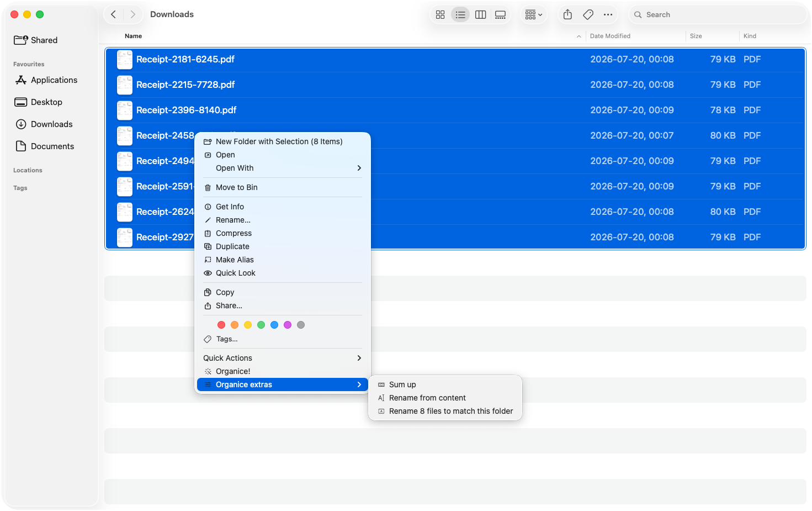This screenshot has height=511, width=812.
Task: Choose Rename from content
Action: point(445,398)
